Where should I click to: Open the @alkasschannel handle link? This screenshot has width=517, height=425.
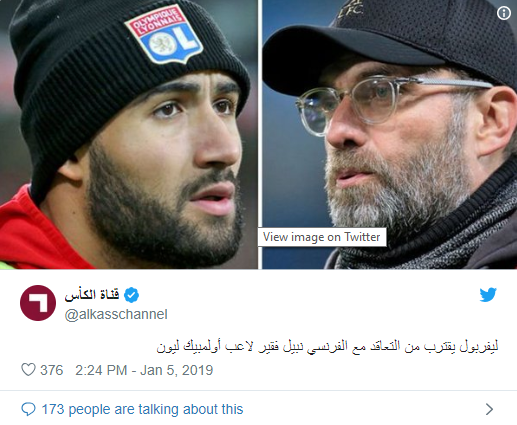coord(116,314)
